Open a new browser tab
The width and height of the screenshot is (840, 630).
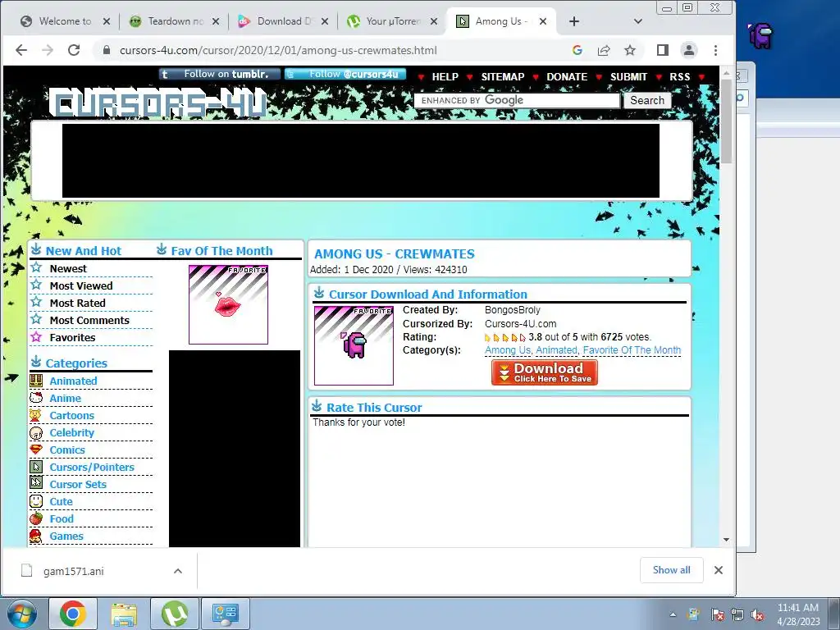[574, 21]
